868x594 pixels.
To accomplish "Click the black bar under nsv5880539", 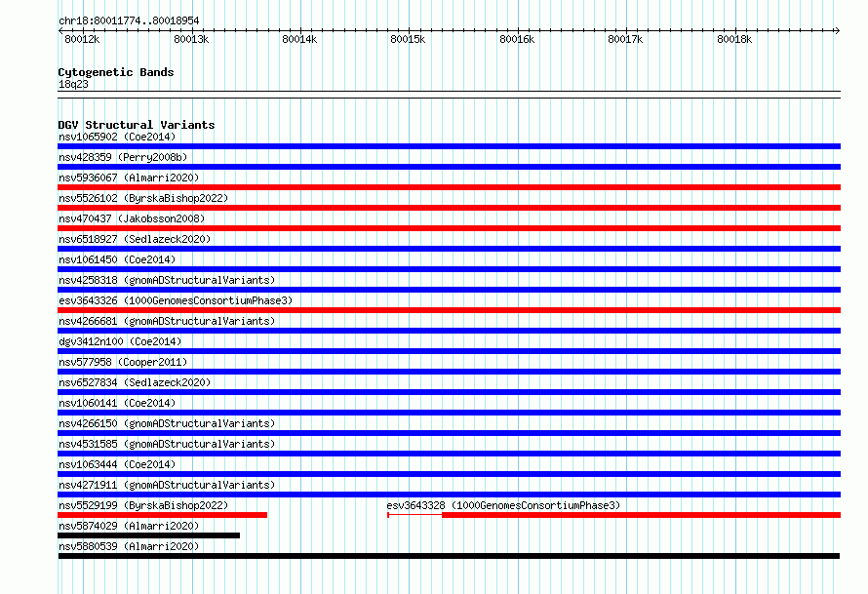I will click(x=449, y=556).
